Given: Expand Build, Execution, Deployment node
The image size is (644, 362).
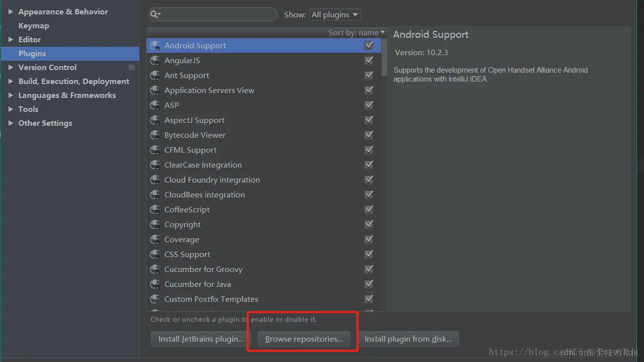Looking at the screenshot, I should point(11,81).
